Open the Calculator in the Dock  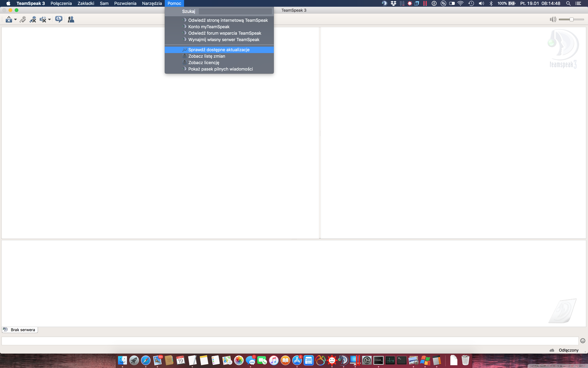pos(437,360)
